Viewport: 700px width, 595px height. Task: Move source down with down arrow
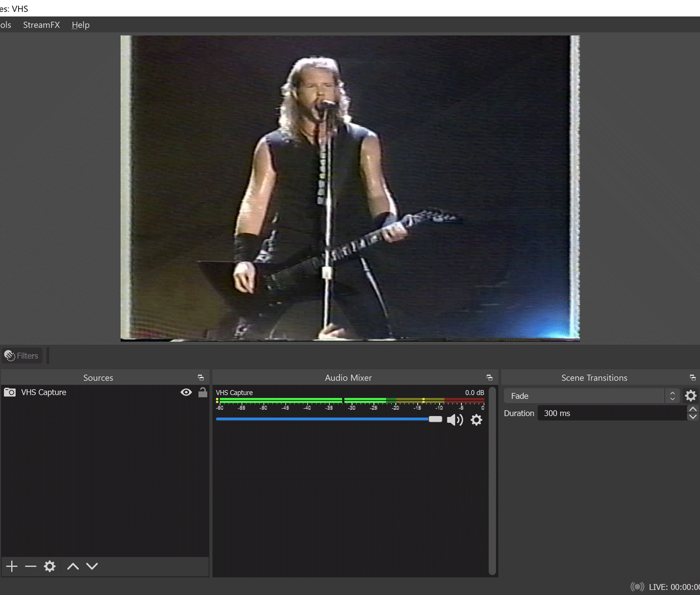(92, 566)
